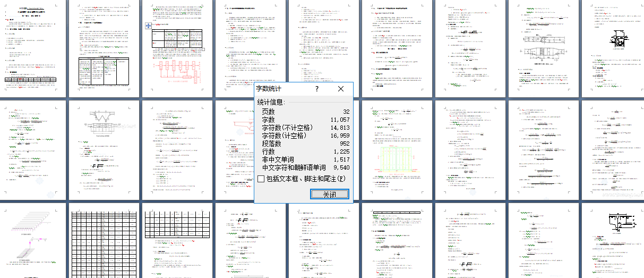
Task: Click the 字数统计 dialog title
Action: (269, 89)
